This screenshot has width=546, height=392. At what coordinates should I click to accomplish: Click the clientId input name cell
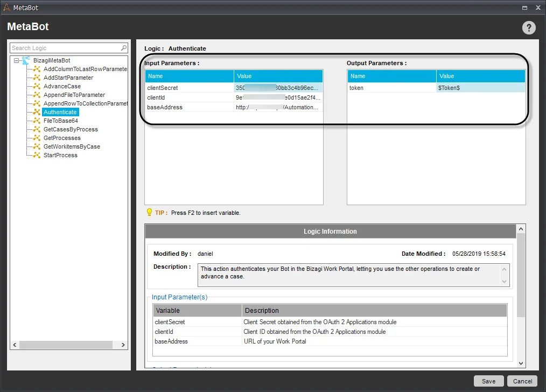click(190, 97)
